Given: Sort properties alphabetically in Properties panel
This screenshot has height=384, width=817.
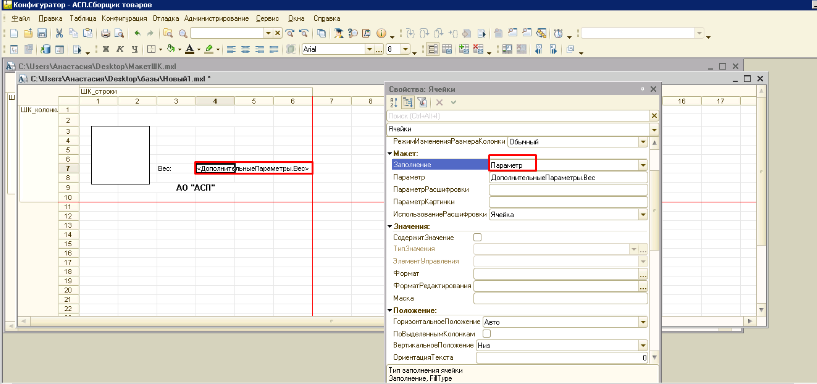Looking at the screenshot, I should click(x=394, y=103).
